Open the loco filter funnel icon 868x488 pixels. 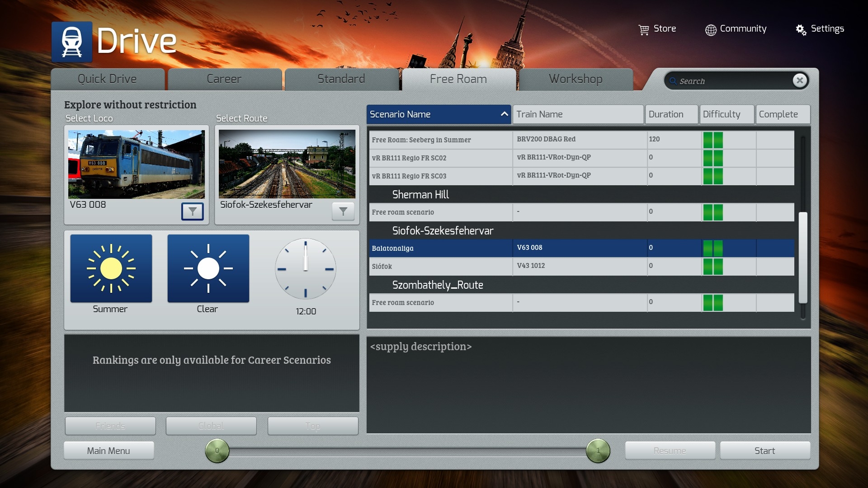(192, 211)
